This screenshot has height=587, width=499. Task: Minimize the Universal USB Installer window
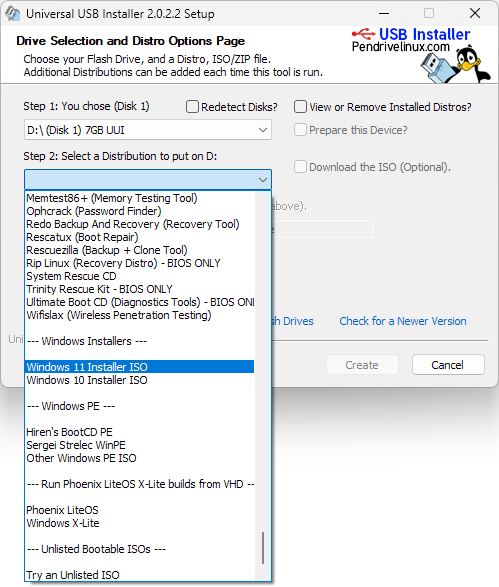[384, 13]
